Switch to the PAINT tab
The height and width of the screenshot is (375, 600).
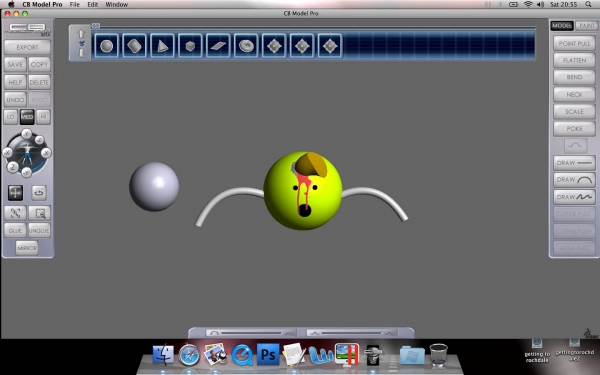click(x=587, y=26)
